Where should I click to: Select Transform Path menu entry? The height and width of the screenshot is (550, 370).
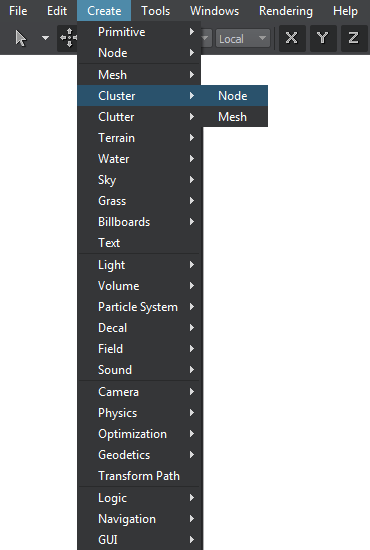pos(139,476)
